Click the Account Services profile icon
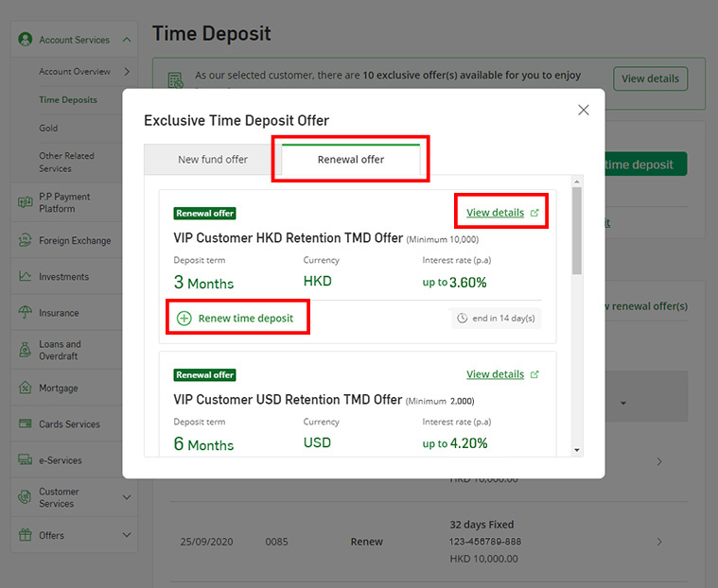The height and width of the screenshot is (588, 718). [26, 40]
